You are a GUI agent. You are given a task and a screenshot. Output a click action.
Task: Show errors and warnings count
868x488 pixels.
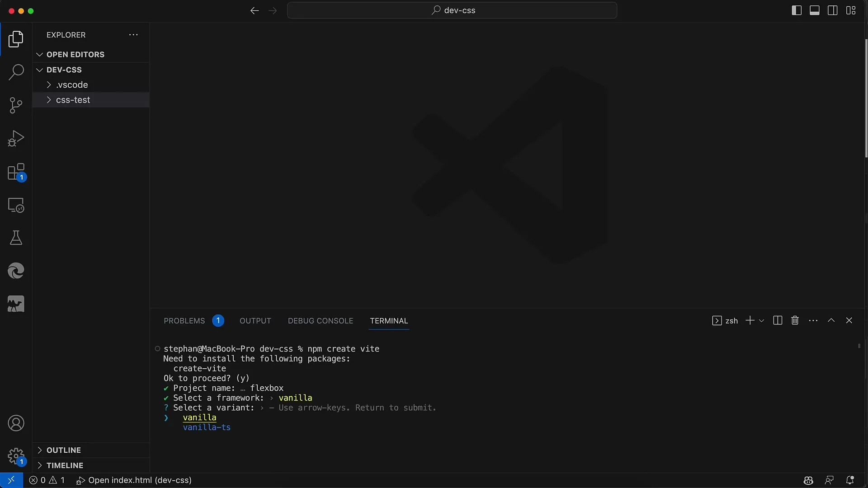pyautogui.click(x=47, y=480)
